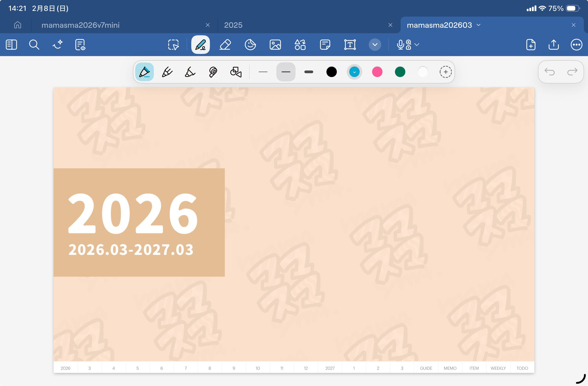Choose the medium stroke width

point(286,72)
